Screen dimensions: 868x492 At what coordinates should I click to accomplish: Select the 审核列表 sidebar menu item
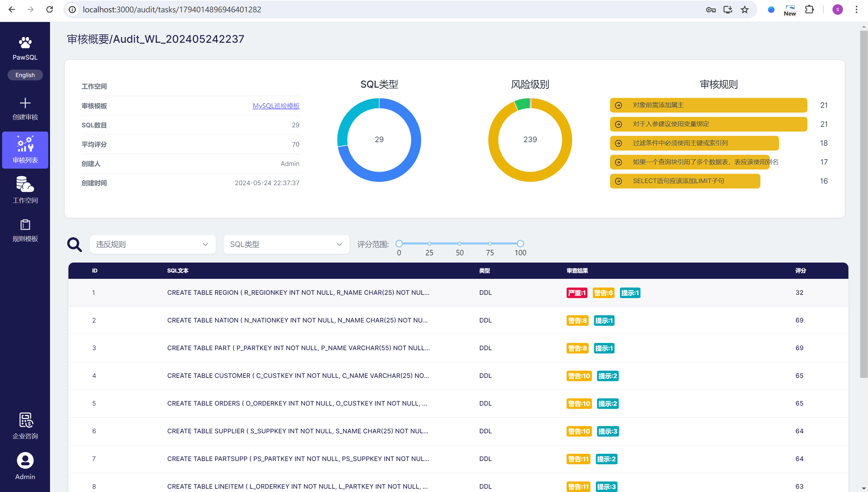point(25,150)
